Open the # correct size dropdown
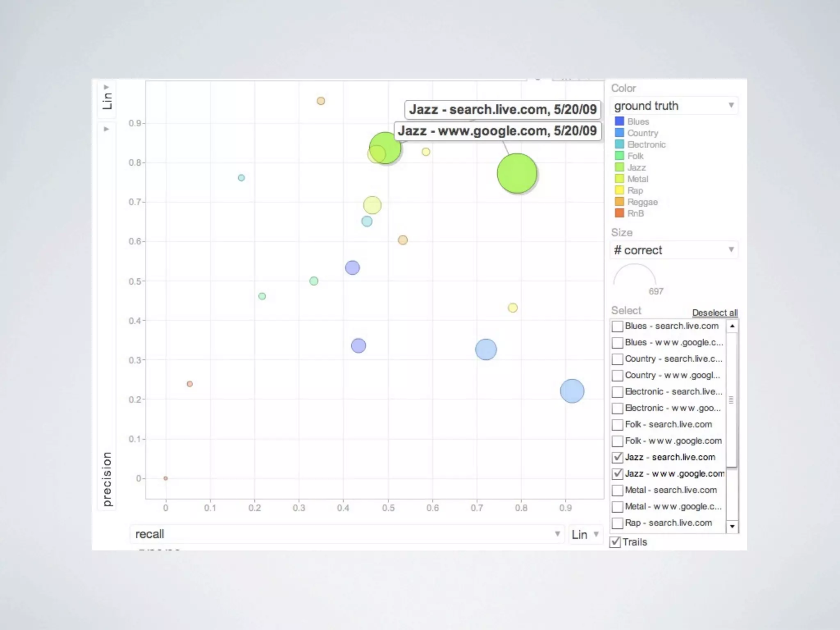This screenshot has width=840, height=630. 673,250
